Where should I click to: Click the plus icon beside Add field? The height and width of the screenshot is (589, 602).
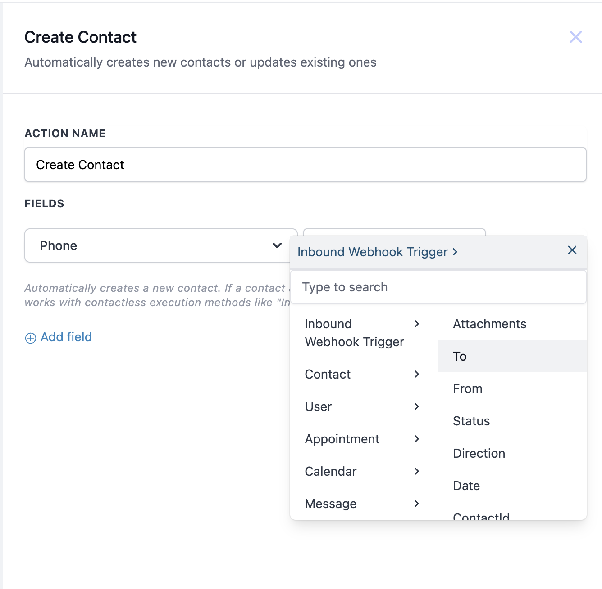pos(30,338)
